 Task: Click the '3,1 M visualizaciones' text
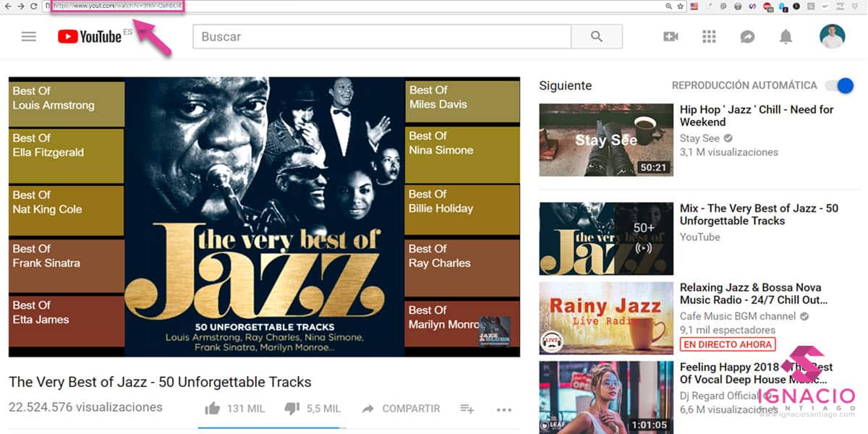tap(729, 152)
